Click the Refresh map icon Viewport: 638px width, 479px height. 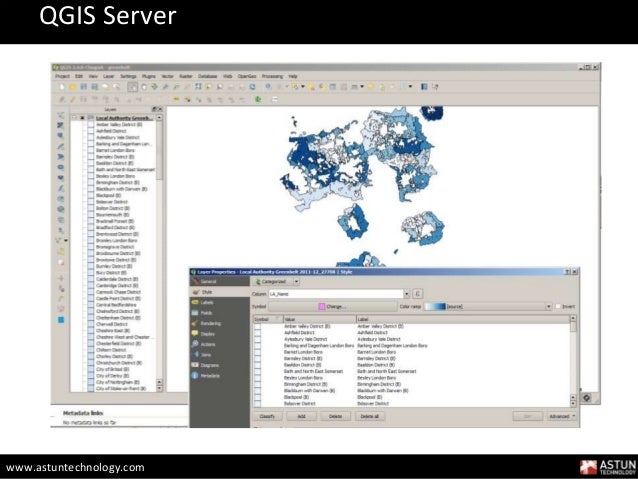[252, 87]
